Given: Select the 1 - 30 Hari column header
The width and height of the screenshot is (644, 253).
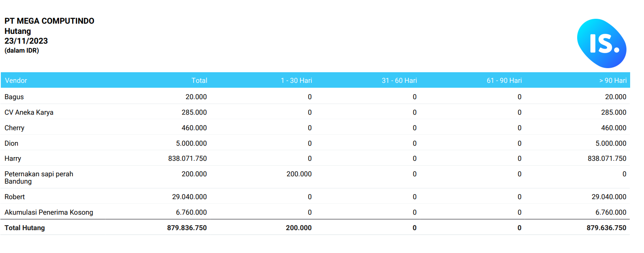Looking at the screenshot, I should click(x=296, y=80).
